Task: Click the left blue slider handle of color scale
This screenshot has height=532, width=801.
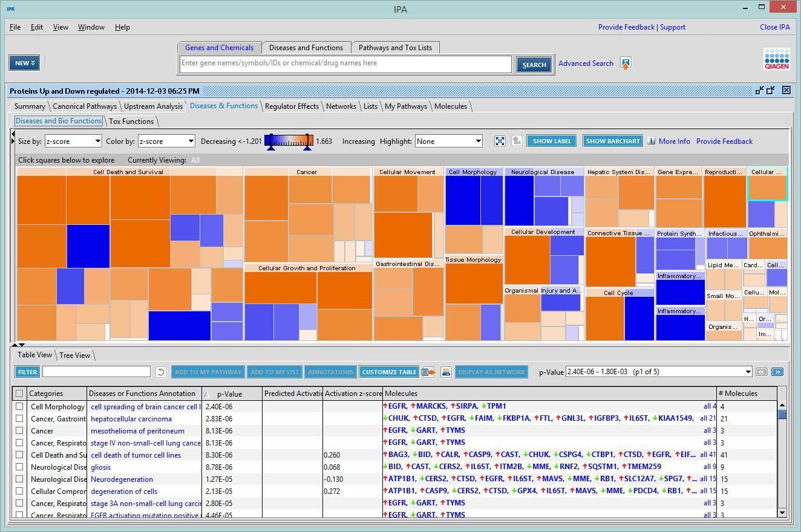Action: tap(271, 148)
